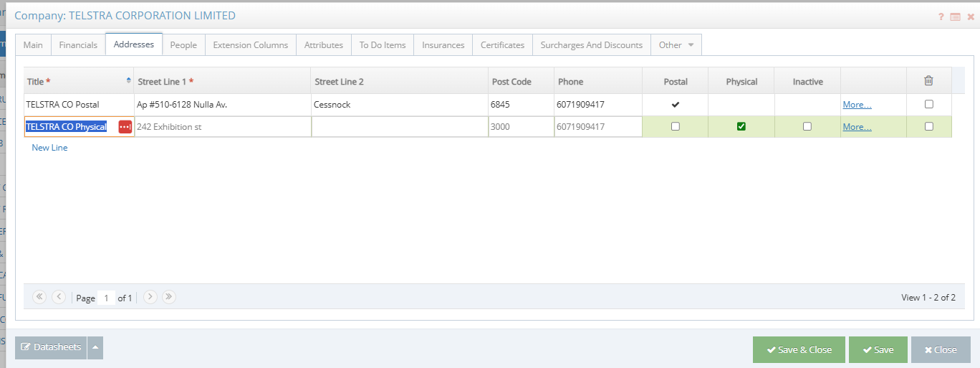
Task: Click empty Street Line 2 field in edited row
Action: [x=400, y=127]
